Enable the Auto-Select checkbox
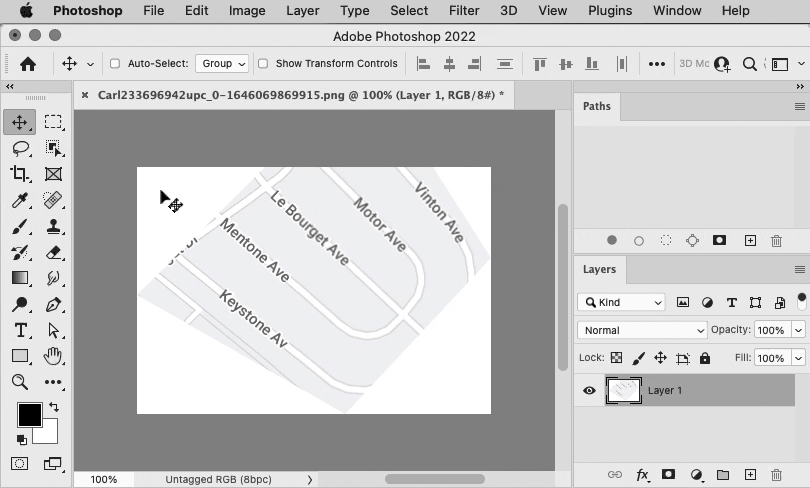 (x=115, y=64)
